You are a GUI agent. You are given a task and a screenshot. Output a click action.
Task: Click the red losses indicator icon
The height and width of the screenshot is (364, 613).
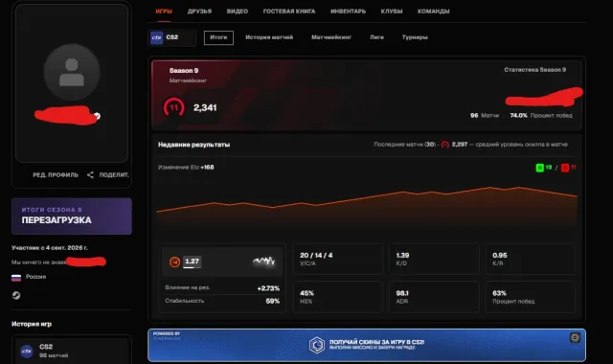(565, 168)
